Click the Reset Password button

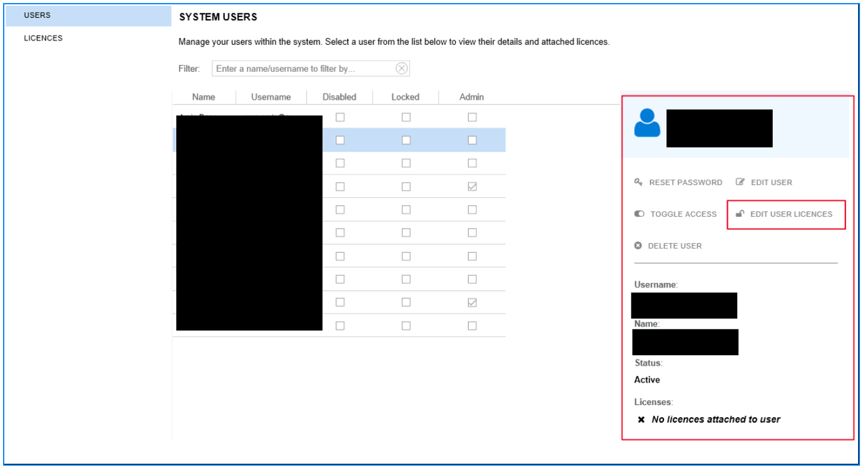[685, 182]
